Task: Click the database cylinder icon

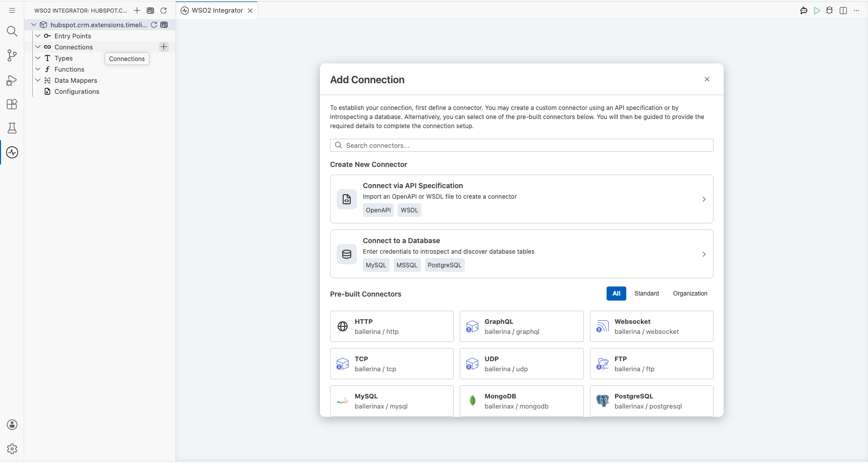Action: (x=347, y=254)
